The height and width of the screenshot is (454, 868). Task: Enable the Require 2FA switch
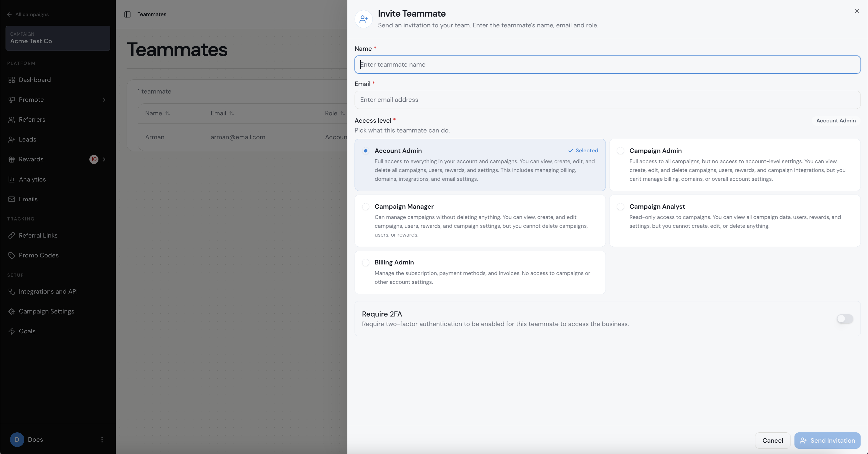[845, 319]
